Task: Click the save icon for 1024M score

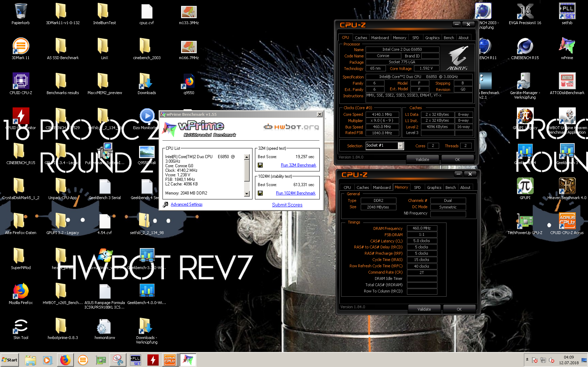Action: (260, 193)
